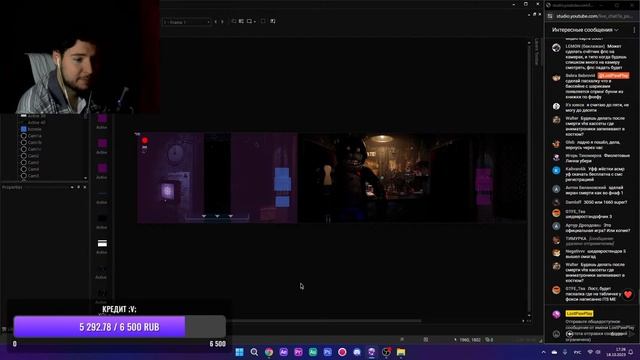Select the magenta Active object on right side
640x360 pixels.
click(x=484, y=187)
